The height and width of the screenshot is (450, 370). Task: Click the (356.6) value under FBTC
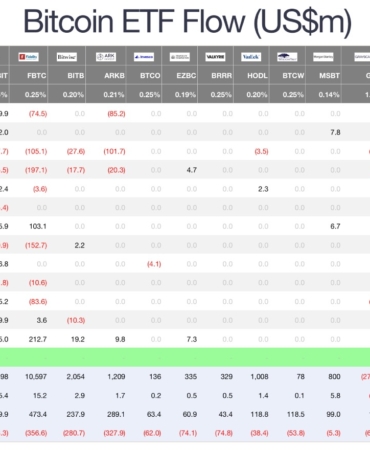[36, 433]
